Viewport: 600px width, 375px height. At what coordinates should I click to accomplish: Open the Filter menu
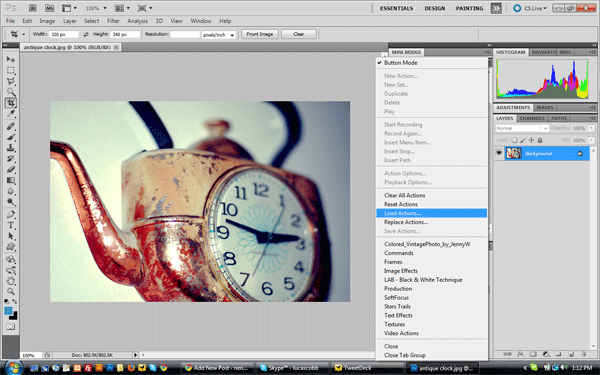coord(113,21)
